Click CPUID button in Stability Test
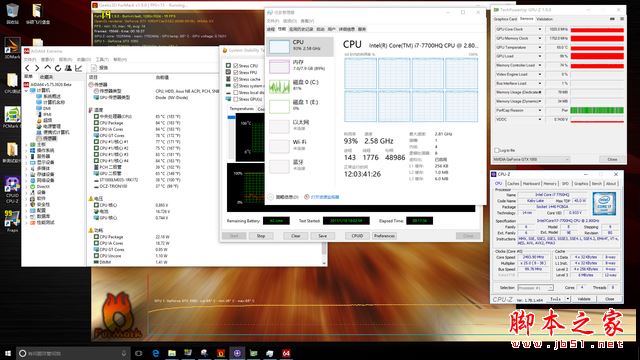640x360 pixels. pyautogui.click(x=357, y=236)
